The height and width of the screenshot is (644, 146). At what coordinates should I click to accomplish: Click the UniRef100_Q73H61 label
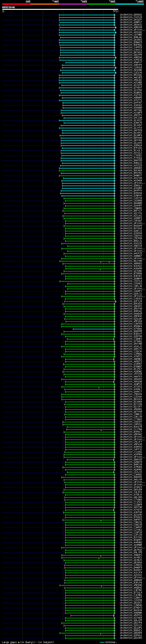[x=131, y=342]
